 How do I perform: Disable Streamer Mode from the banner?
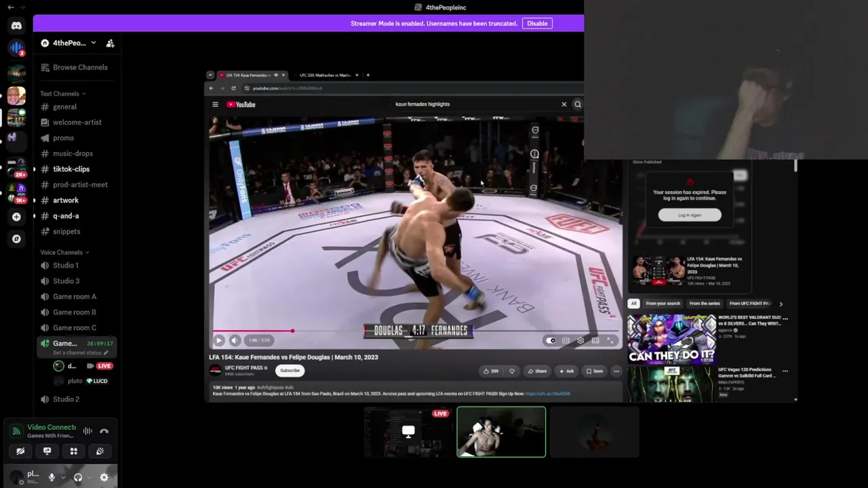537,24
